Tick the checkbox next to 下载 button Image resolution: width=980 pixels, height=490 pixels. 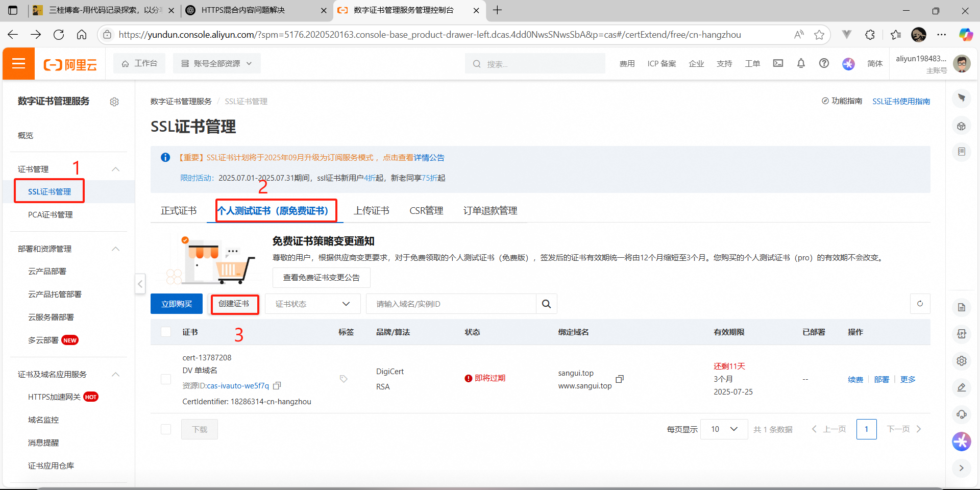[x=166, y=429]
